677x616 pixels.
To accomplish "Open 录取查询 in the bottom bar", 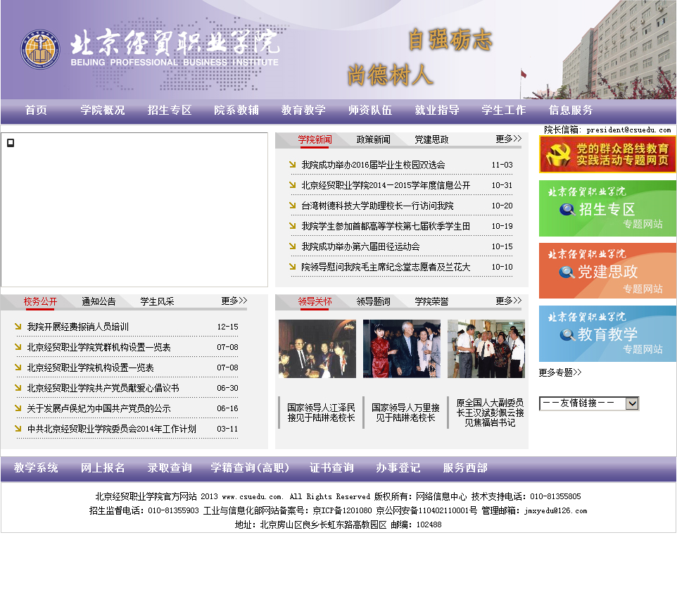I will [x=170, y=468].
